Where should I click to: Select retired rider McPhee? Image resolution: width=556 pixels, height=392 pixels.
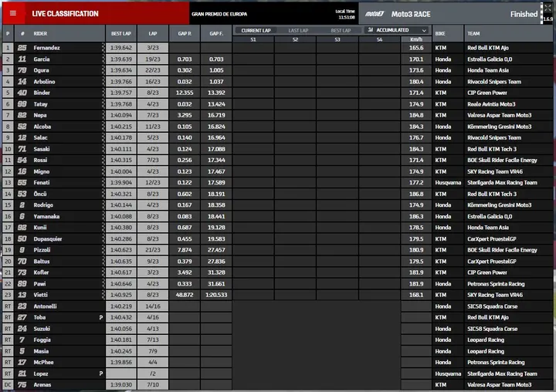[43, 362]
